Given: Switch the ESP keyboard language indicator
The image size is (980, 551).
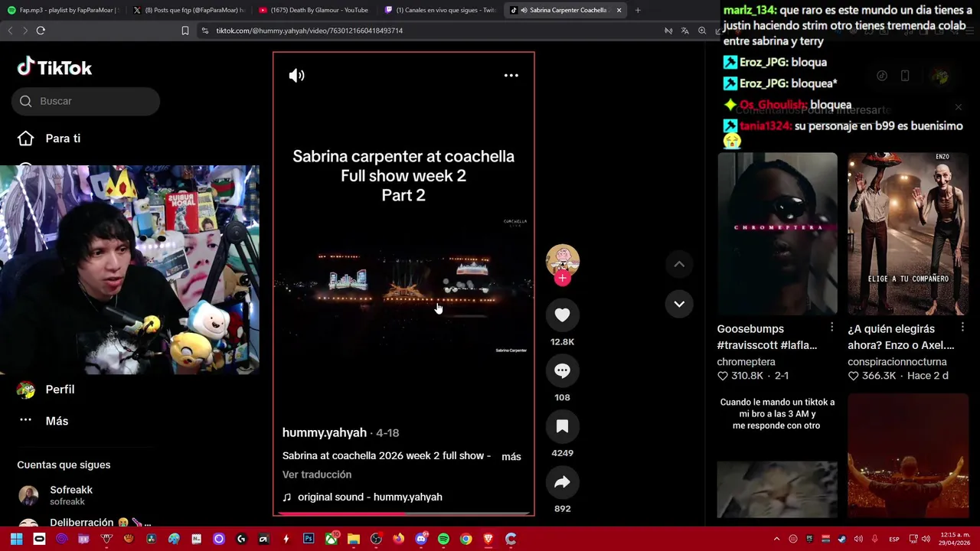Looking at the screenshot, I should coord(894,539).
